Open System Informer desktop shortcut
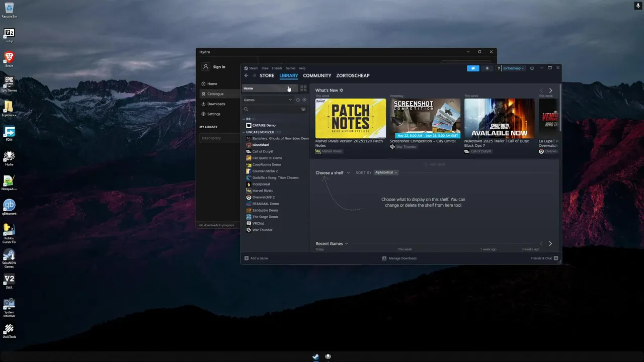 [9, 308]
